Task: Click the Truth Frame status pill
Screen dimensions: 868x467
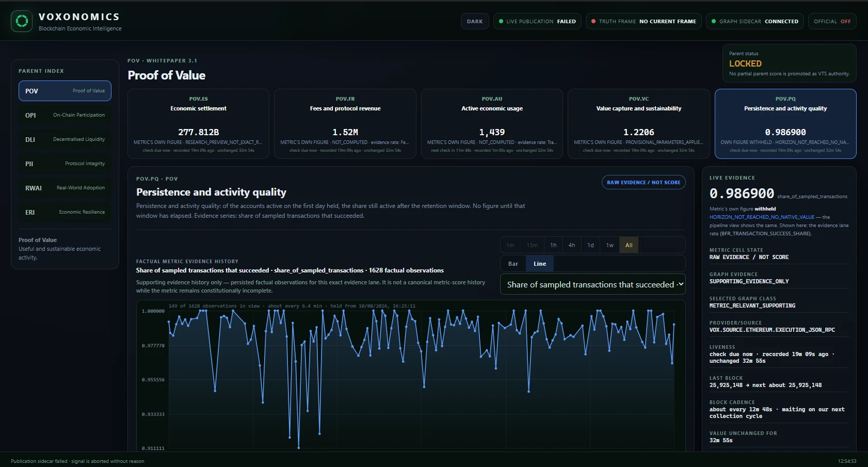Action: tap(644, 21)
